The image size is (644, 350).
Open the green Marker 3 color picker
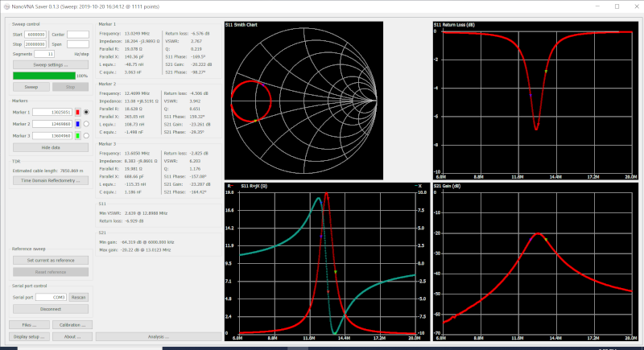pos(76,136)
